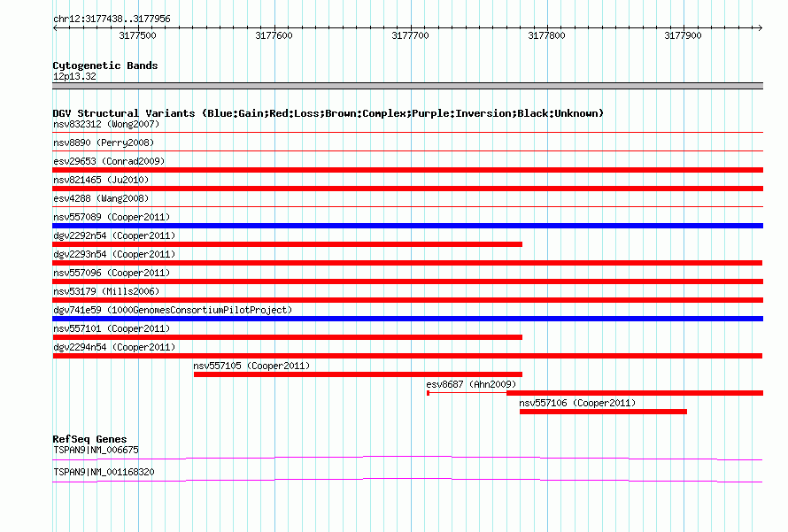Viewport: 788px width, 532px height.
Task: Click the red bar under nsv53179
Action: tap(407, 300)
